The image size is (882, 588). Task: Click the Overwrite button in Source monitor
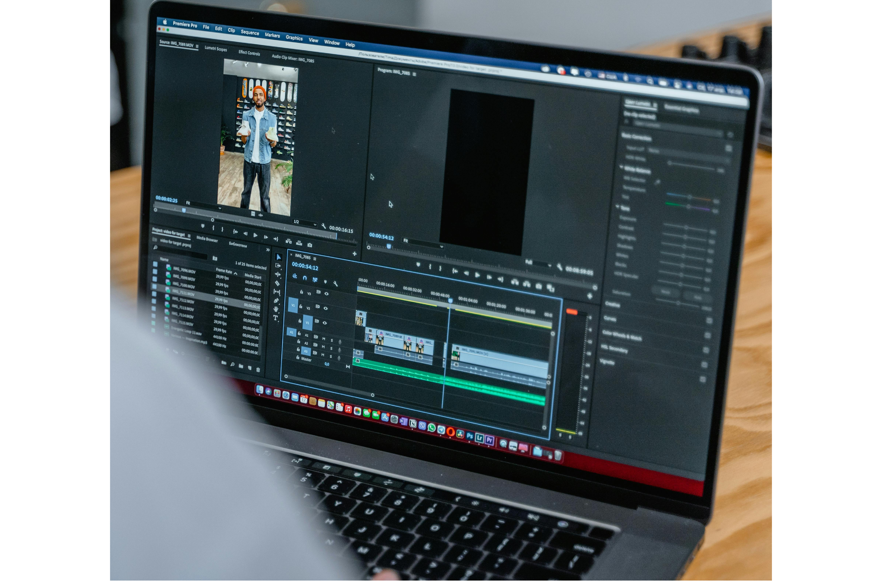[x=299, y=243]
